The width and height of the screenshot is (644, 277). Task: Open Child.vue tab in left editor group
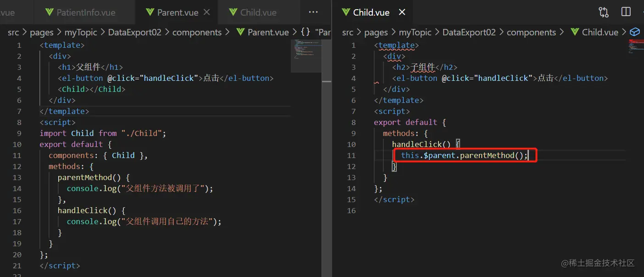click(259, 12)
